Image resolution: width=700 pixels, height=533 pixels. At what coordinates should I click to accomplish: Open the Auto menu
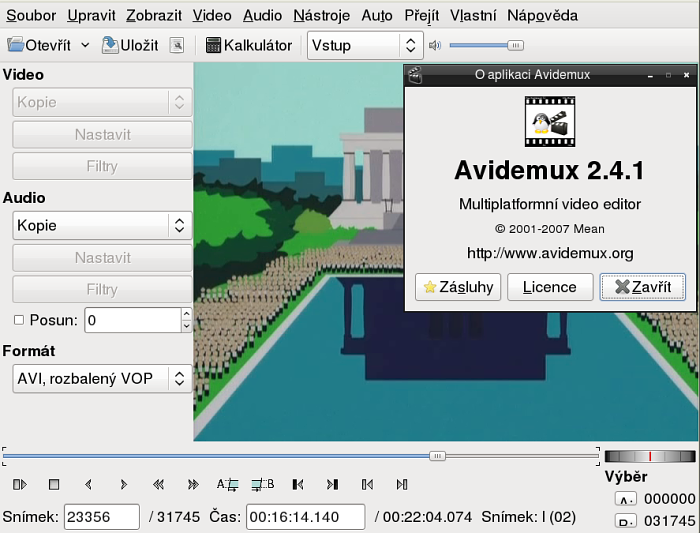[x=377, y=16]
